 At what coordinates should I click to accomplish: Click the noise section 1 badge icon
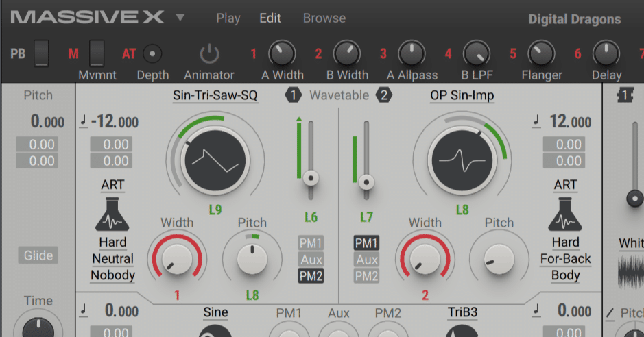click(625, 95)
